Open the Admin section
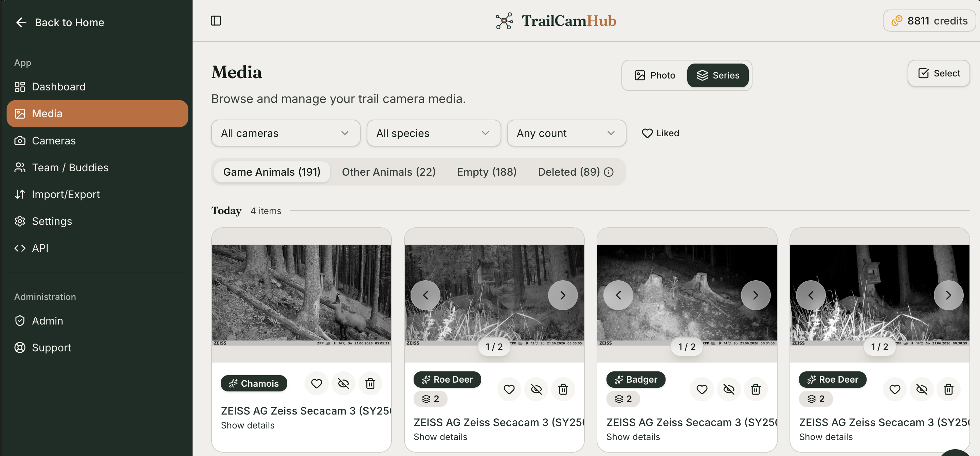 [97, 320]
